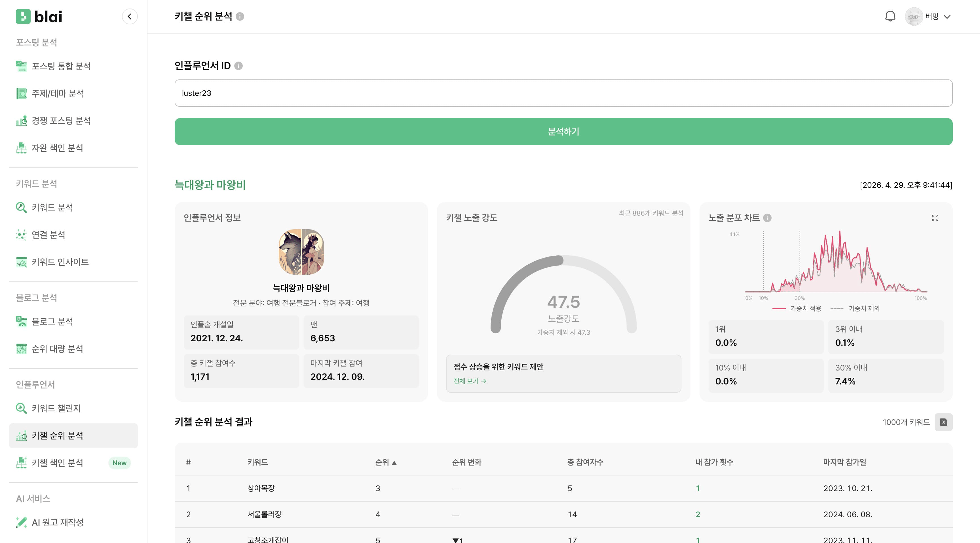This screenshot has height=543, width=980.
Task: Click the 키워드 챌린지 icon
Action: coord(21,408)
